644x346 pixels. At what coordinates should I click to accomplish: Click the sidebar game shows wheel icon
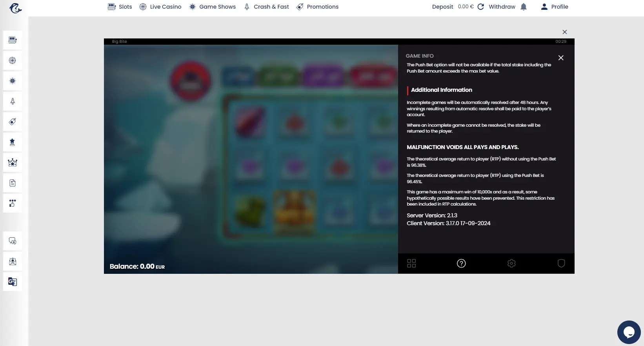pyautogui.click(x=13, y=81)
